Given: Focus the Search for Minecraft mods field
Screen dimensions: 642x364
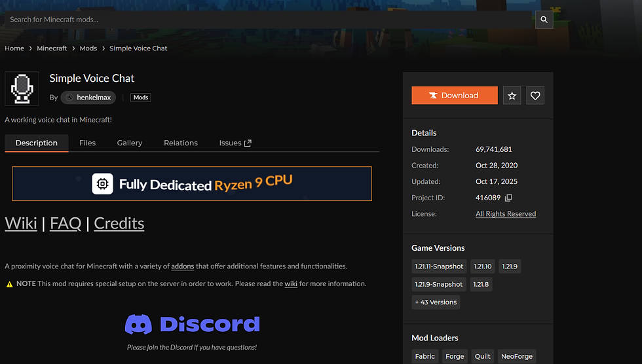Looking at the screenshot, I should tap(268, 19).
